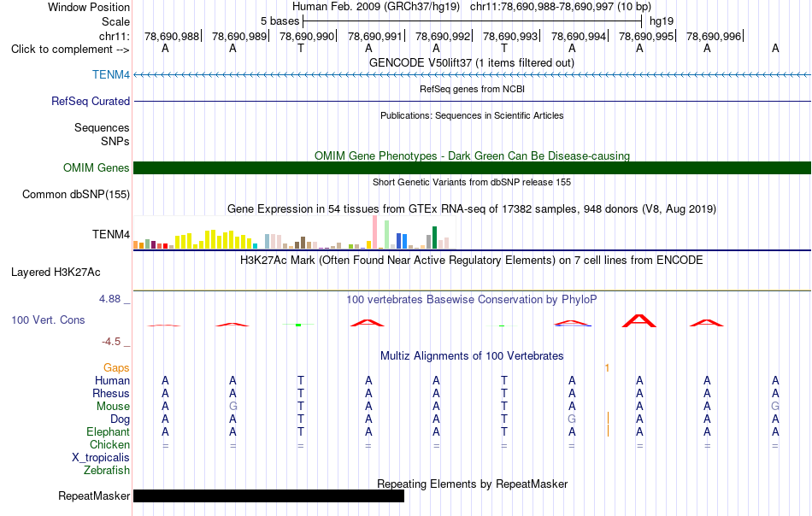Click the Basewise Conservation by PhyloP title
This screenshot has height=516, width=812.
[x=471, y=299]
